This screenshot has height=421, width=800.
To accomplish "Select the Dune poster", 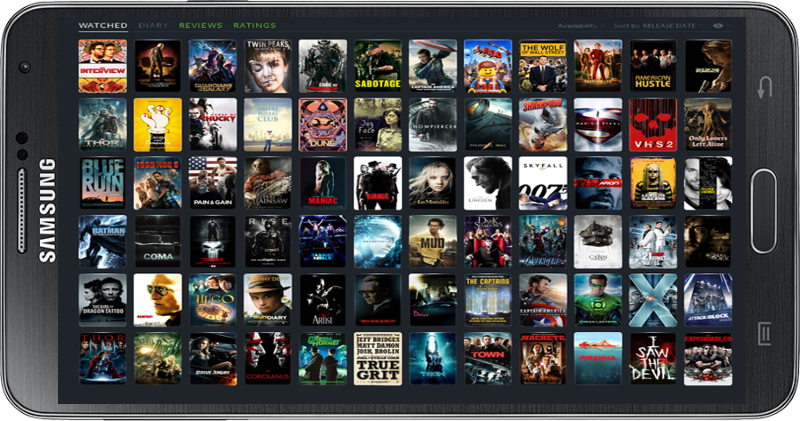I will (323, 125).
